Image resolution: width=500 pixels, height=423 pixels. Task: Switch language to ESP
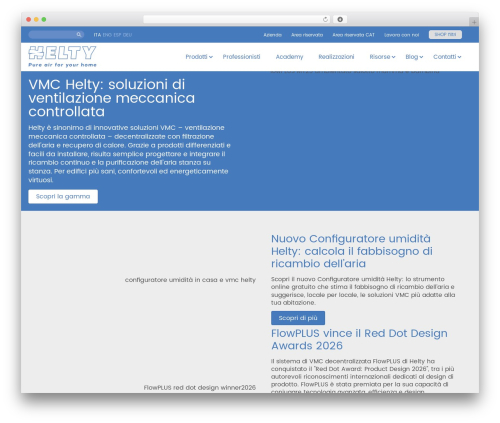117,35
